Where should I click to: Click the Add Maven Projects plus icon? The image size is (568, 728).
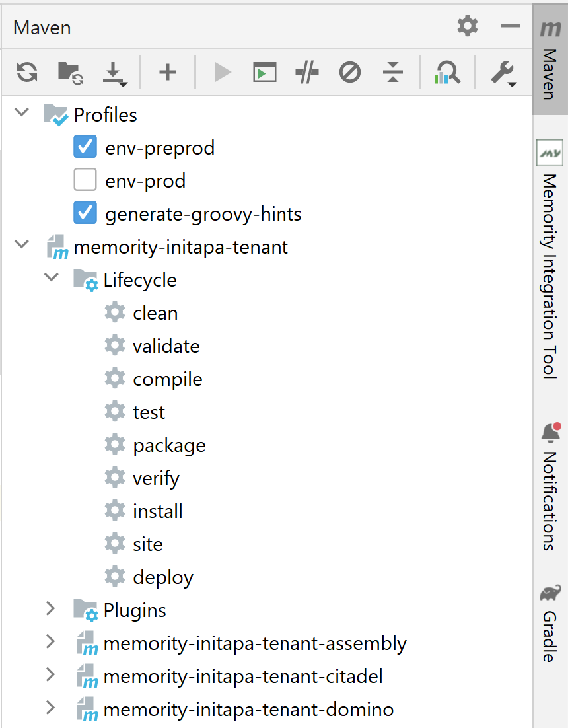tap(168, 71)
